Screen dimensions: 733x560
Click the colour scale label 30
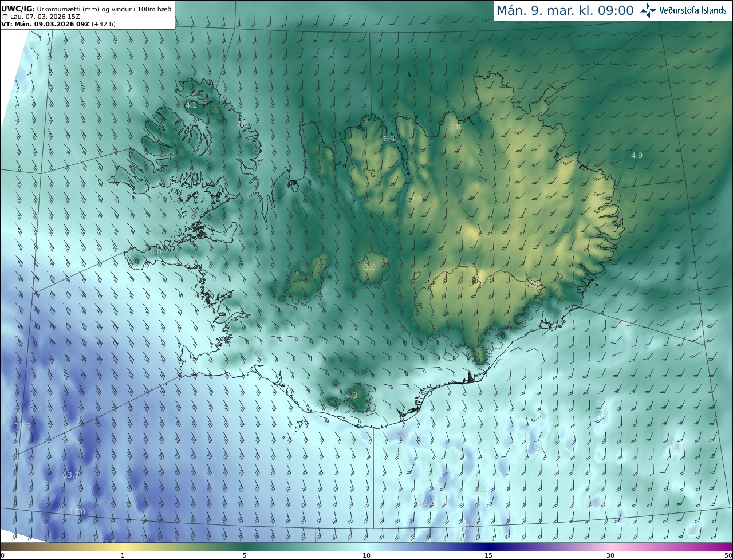610,556
